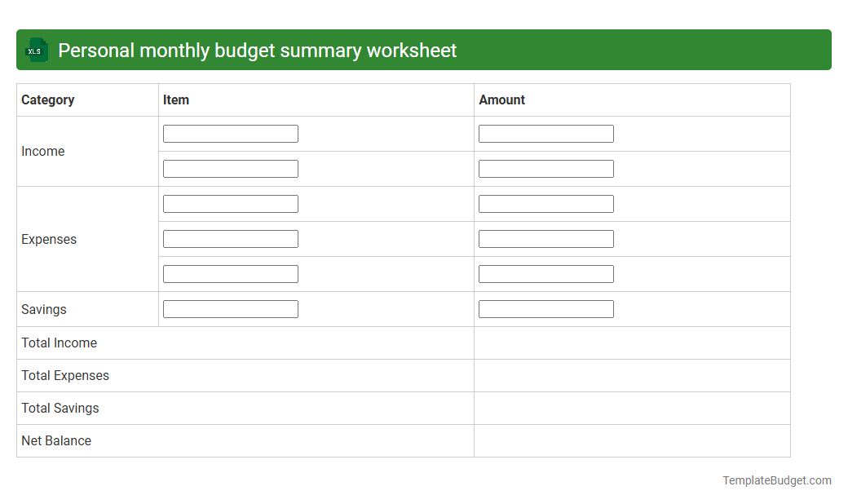Viewport: 848px width, 504px height.
Task: Click the third Expenses amount input field
Action: (x=545, y=273)
